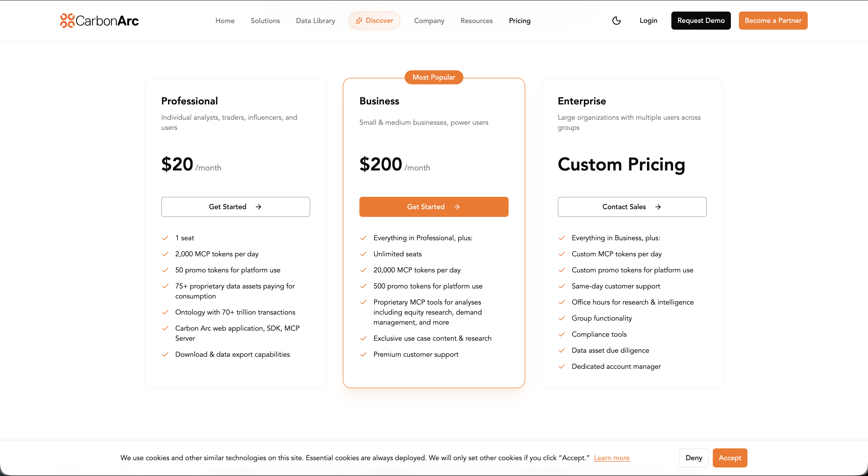Image resolution: width=868 pixels, height=476 pixels.
Task: Open the Learn more cookie link
Action: coord(612,458)
